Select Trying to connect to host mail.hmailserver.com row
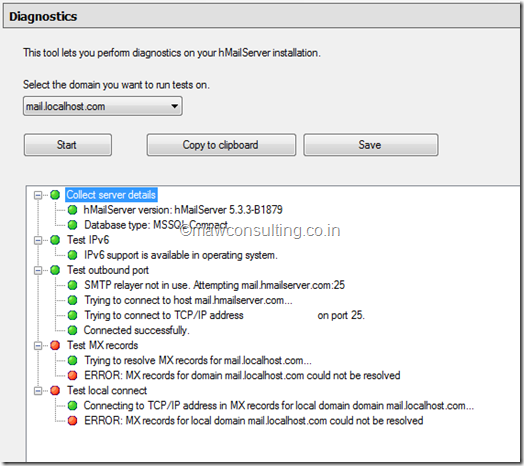 (188, 300)
